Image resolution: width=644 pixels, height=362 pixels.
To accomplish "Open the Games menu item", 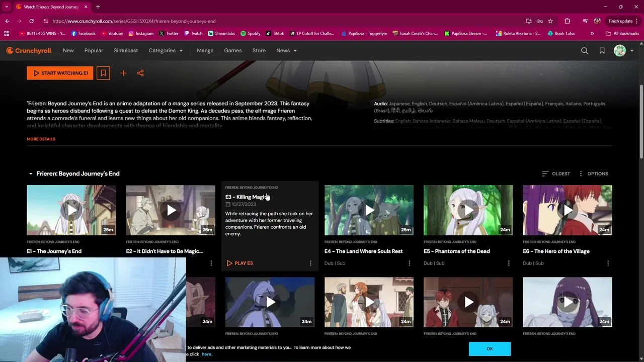I will (233, 50).
